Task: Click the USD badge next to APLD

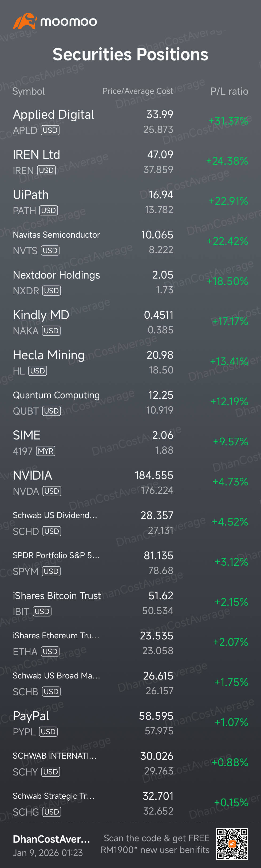Action: 50,130
